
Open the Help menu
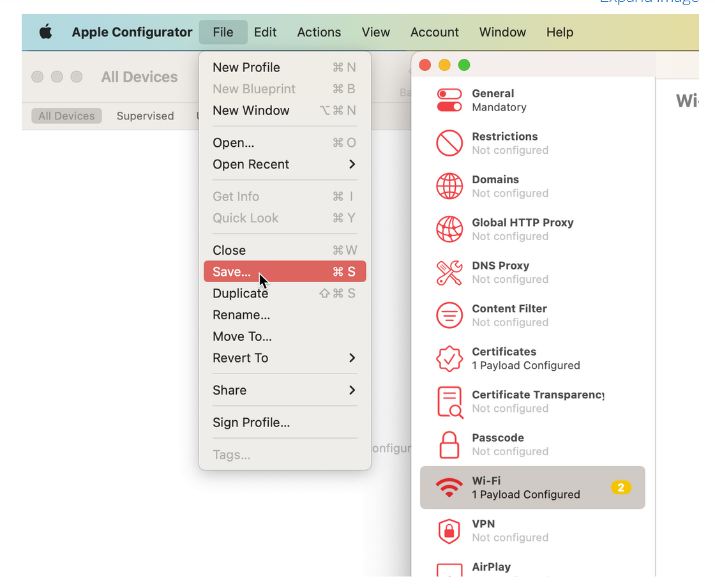(x=560, y=32)
